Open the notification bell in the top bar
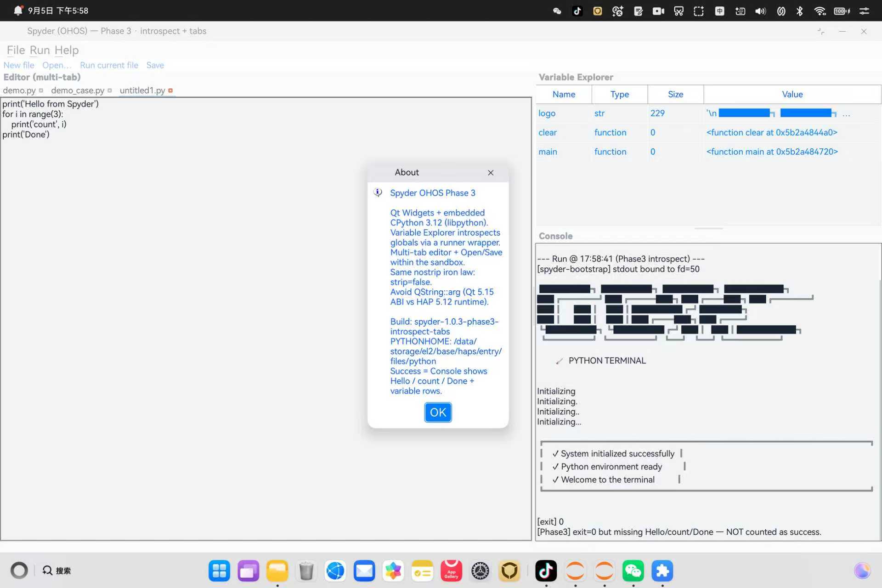The width and height of the screenshot is (882, 588). point(18,10)
